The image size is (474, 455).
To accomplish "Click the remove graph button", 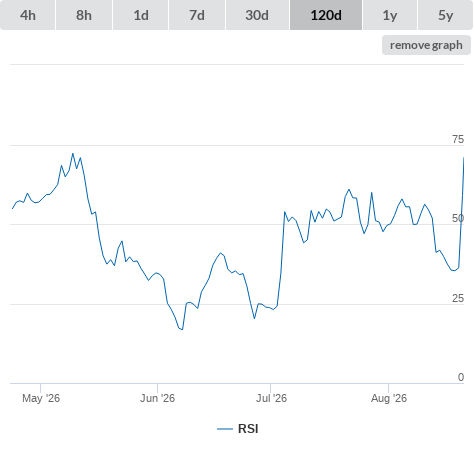I will 426,45.
